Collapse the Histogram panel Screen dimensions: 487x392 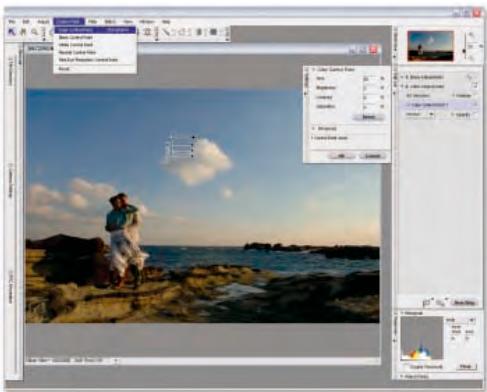pos(403,313)
